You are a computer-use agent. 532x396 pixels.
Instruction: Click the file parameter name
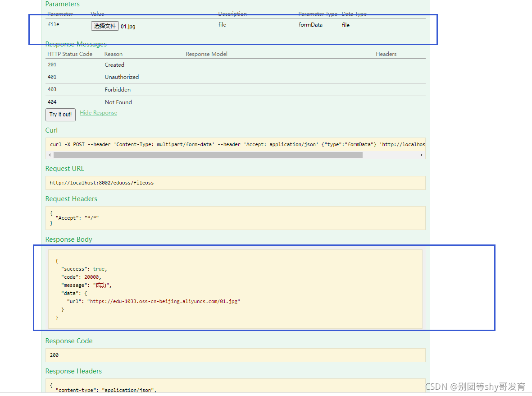[54, 24]
